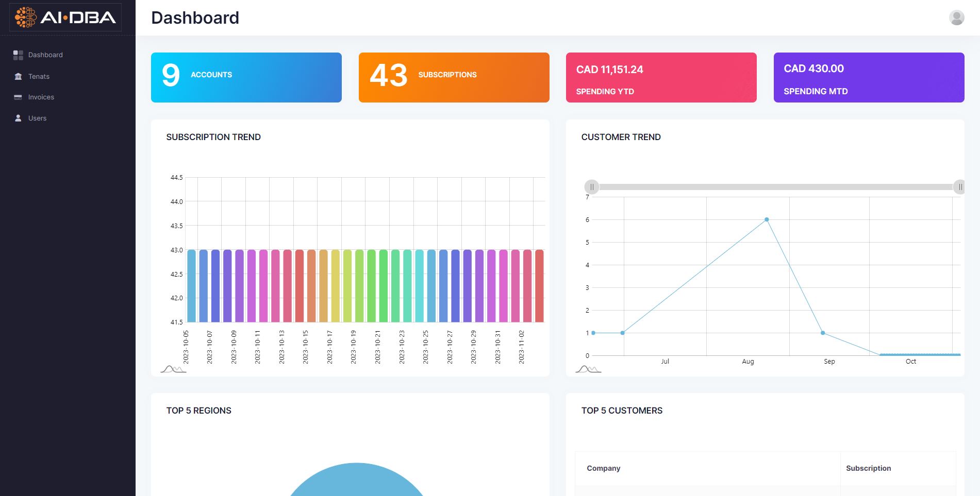Screen dimensions: 980x496
Task: Click the CAD 11,151.24 amount
Action: 609,70
